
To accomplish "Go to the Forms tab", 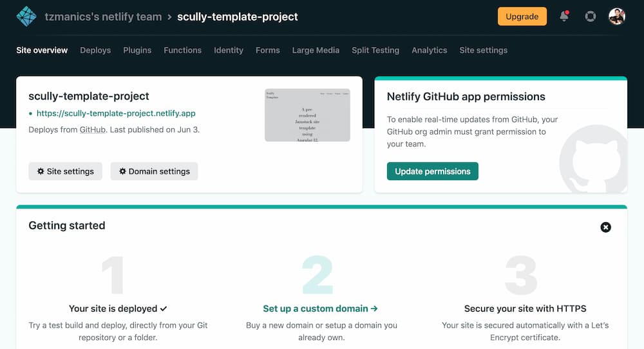I will [268, 50].
